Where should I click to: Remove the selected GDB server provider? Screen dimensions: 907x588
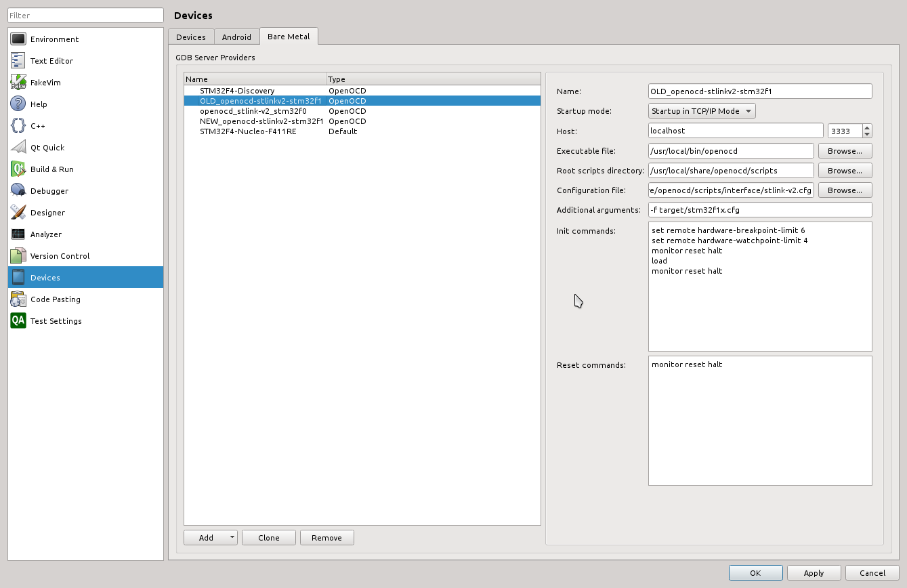(x=326, y=538)
